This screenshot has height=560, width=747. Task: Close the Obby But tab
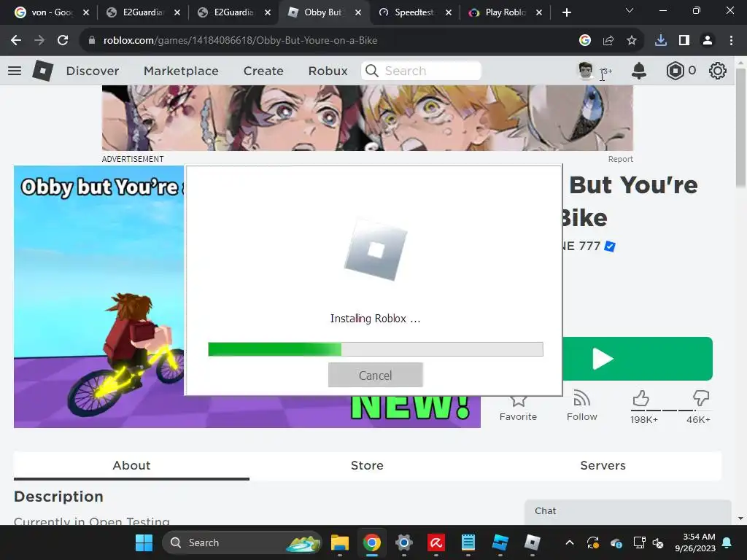357,12
